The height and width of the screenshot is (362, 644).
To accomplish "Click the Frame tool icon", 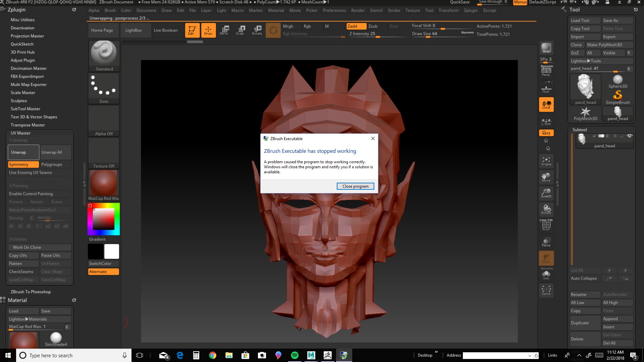I will [546, 161].
